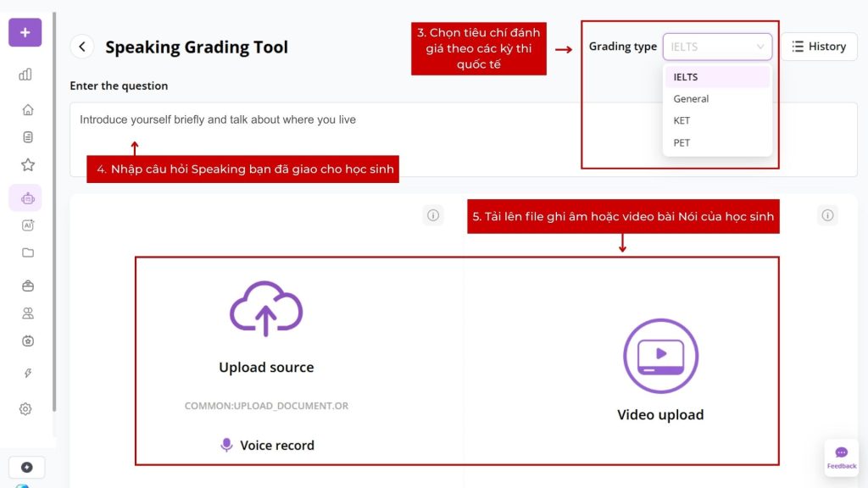Go to the home icon in sidebar
The width and height of the screenshot is (868, 488).
coord(27,109)
